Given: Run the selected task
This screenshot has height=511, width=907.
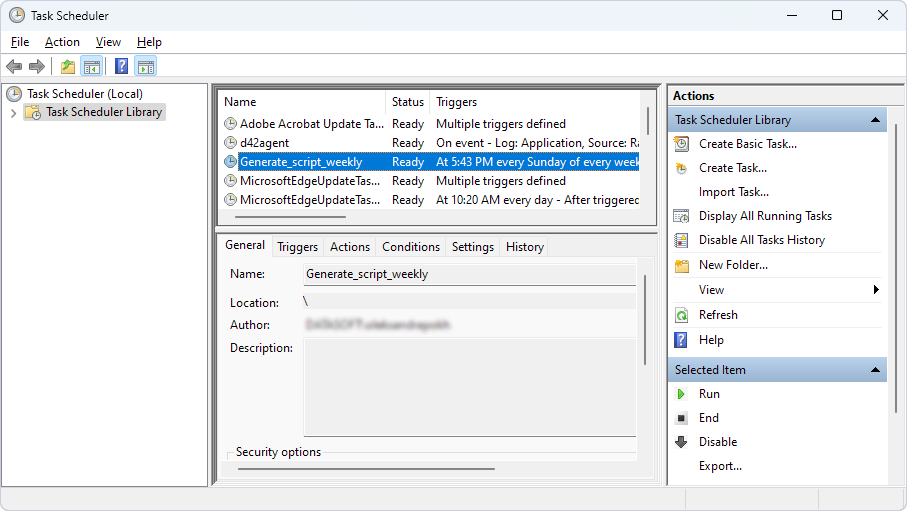Looking at the screenshot, I should [x=709, y=394].
